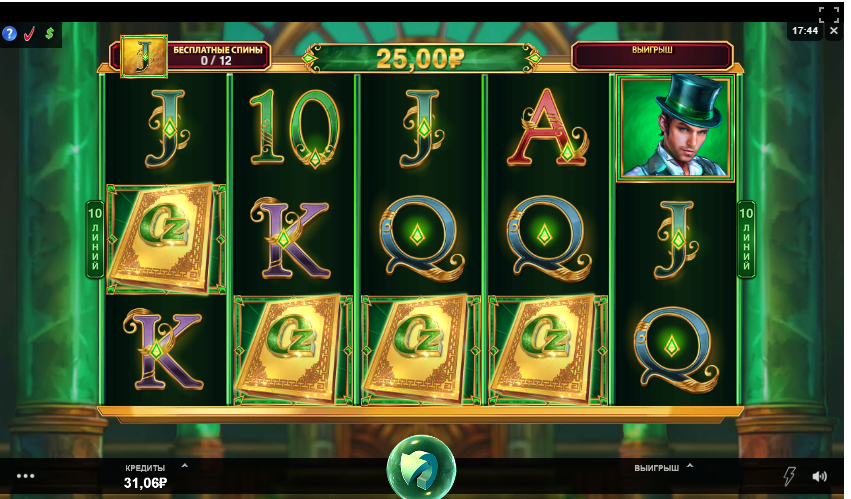Open the green dollar sign icon

click(x=49, y=34)
